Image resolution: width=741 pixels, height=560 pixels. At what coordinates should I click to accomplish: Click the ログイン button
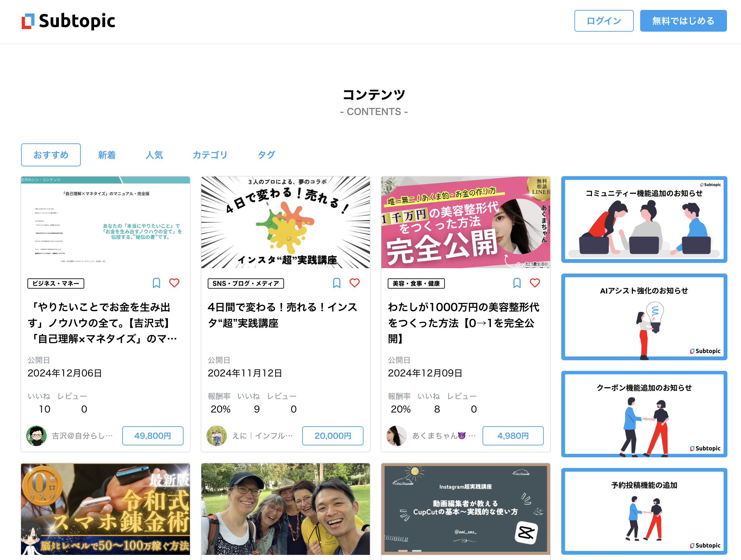(x=603, y=21)
